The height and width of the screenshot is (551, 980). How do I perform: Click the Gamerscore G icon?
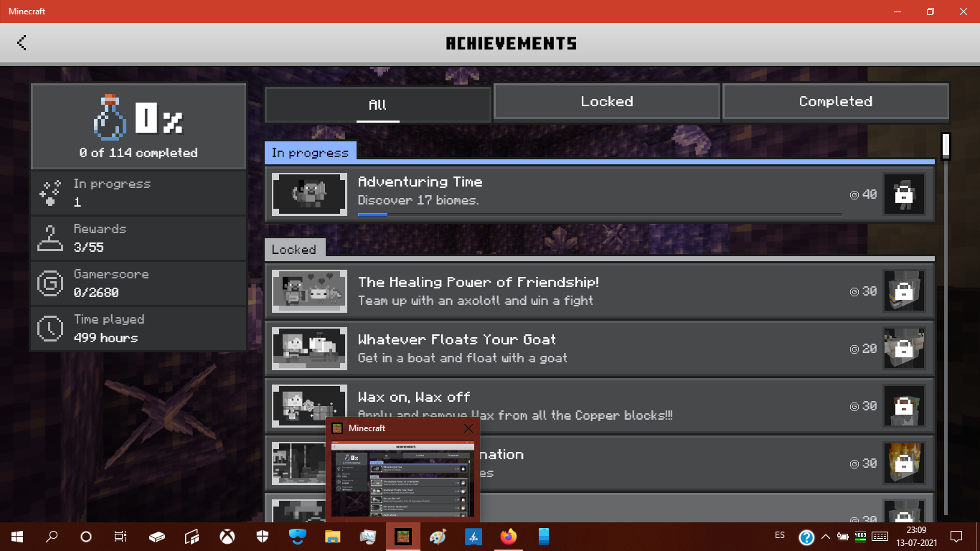click(50, 283)
